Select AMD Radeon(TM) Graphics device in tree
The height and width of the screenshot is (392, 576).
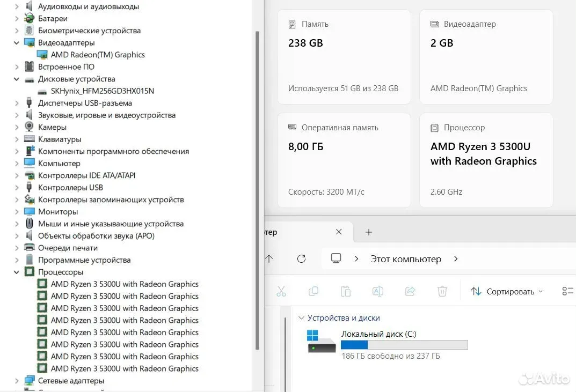pos(98,55)
